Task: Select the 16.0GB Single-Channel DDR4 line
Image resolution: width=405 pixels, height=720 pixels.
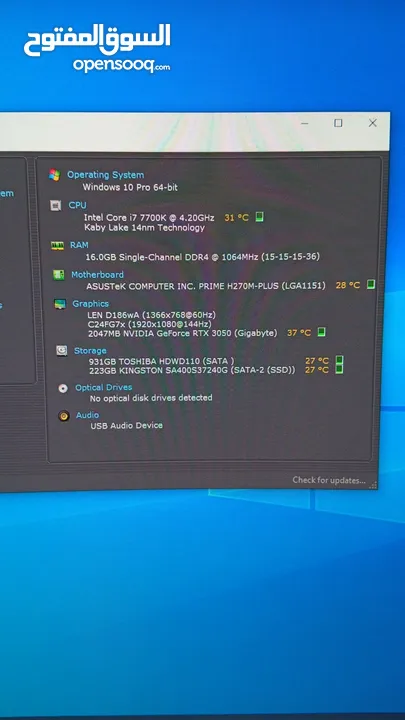Action: point(202,257)
